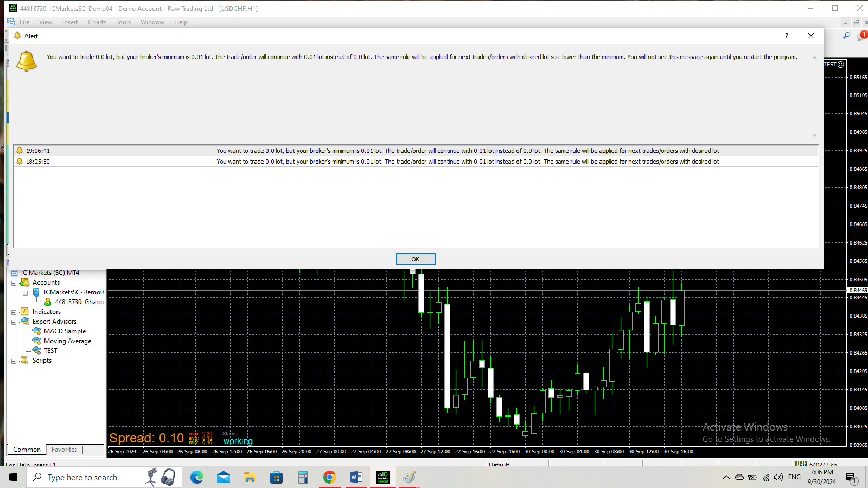The image size is (868, 488).
Task: Switch to the Common tab in Navigator
Action: pyautogui.click(x=27, y=450)
